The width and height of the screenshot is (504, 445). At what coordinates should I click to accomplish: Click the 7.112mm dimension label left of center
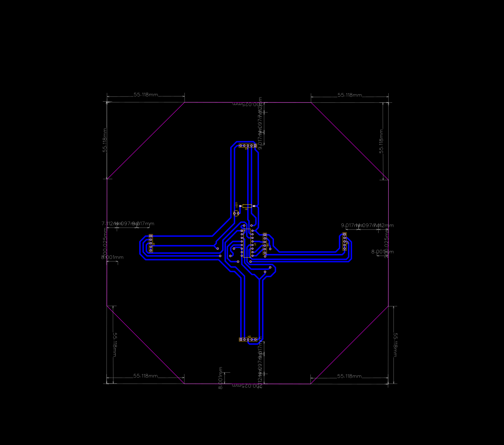point(108,223)
